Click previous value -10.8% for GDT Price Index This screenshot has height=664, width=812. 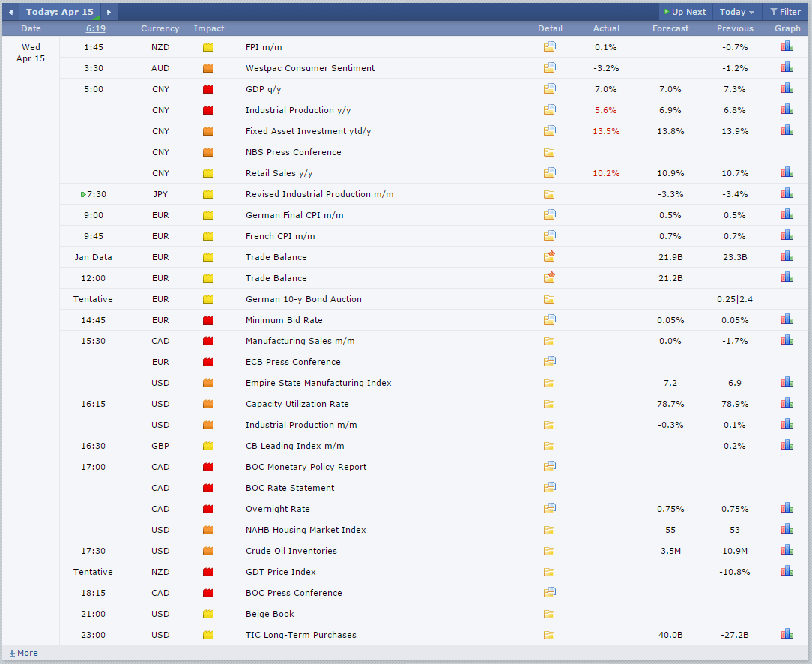point(735,572)
